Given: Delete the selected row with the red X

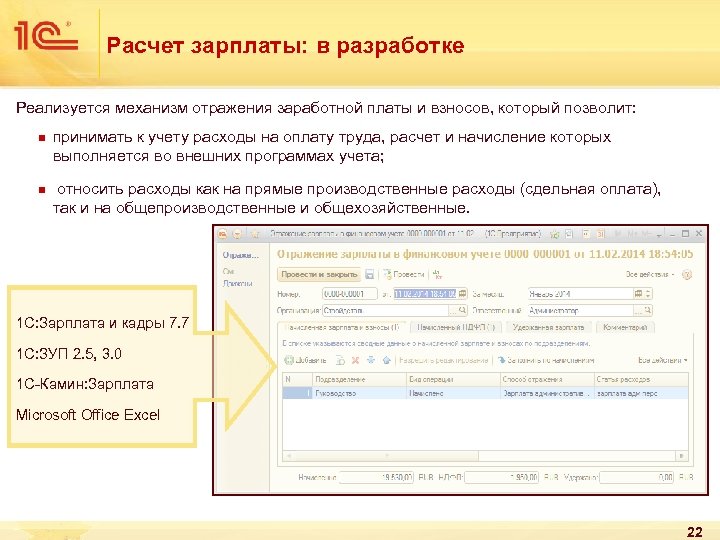Looking at the screenshot, I should click(x=355, y=360).
